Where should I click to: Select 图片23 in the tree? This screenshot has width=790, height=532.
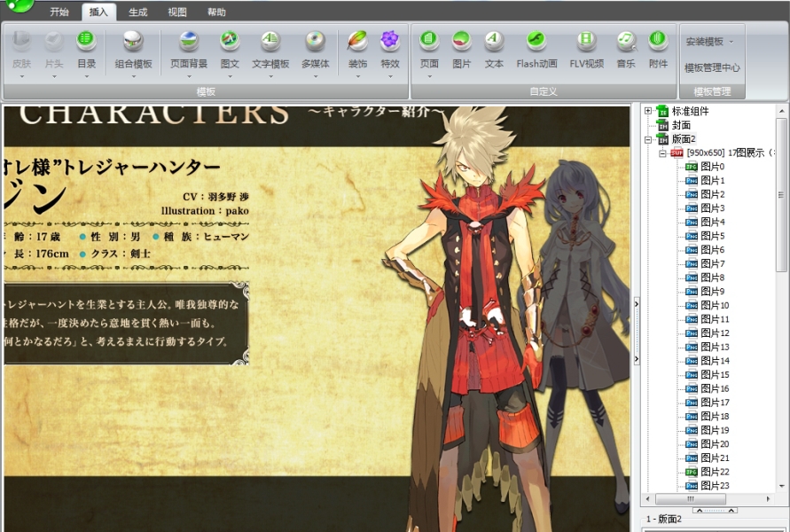pos(715,486)
